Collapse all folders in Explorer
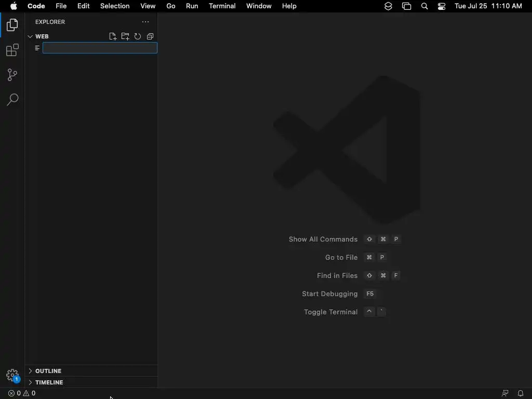The height and width of the screenshot is (399, 532). tap(150, 36)
